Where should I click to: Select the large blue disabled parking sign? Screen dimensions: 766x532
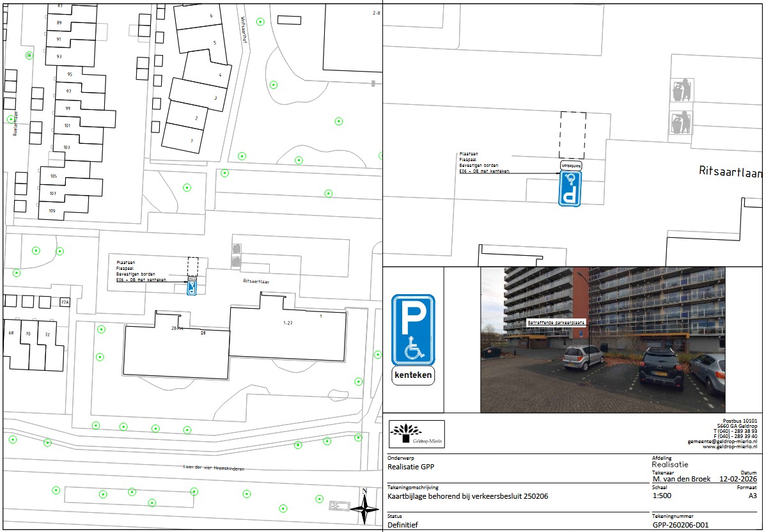click(x=412, y=330)
